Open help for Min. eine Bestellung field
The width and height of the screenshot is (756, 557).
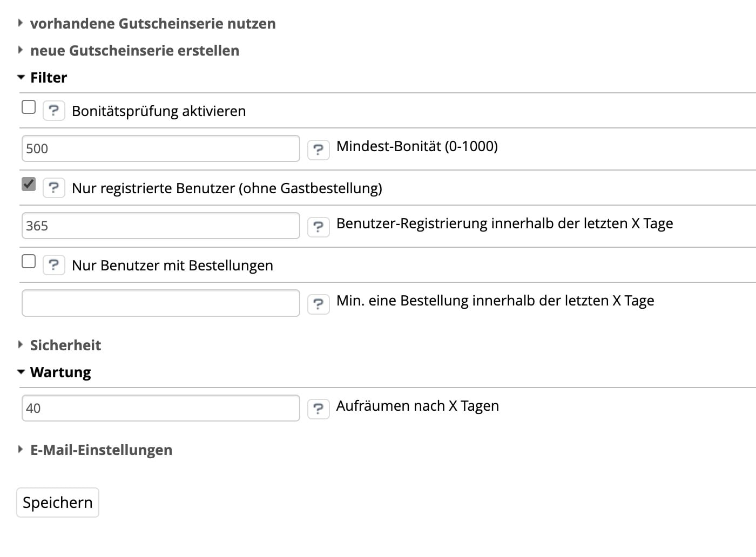point(318,304)
